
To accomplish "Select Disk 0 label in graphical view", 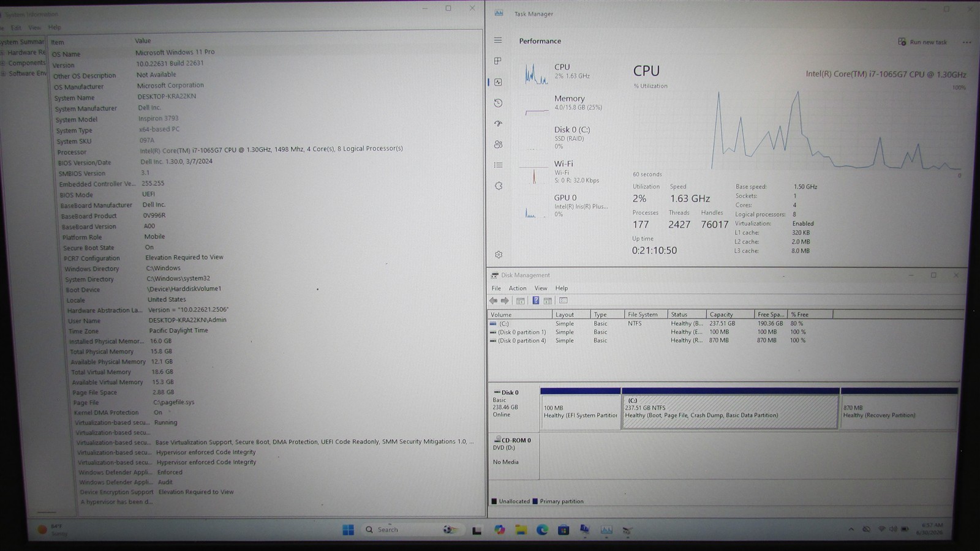I will pos(514,407).
